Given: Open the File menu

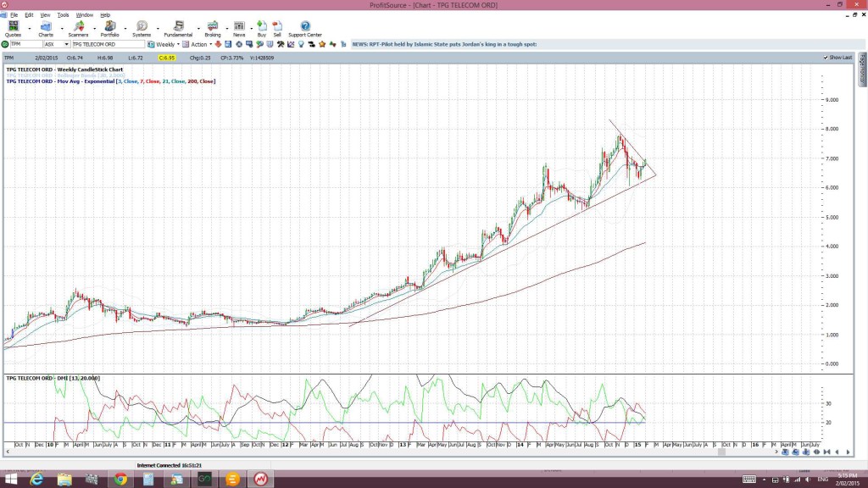Looking at the screenshot, I should 14,15.
